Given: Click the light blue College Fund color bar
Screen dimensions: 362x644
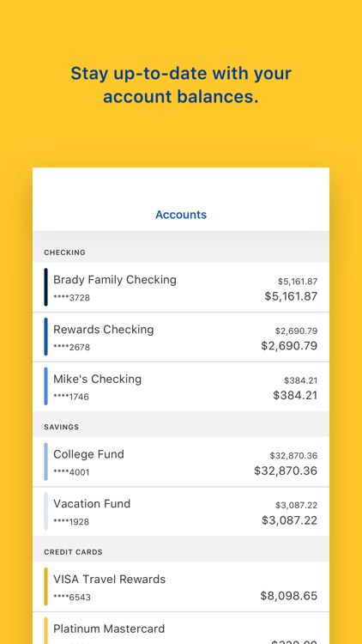Looking at the screenshot, I should pos(46,462).
